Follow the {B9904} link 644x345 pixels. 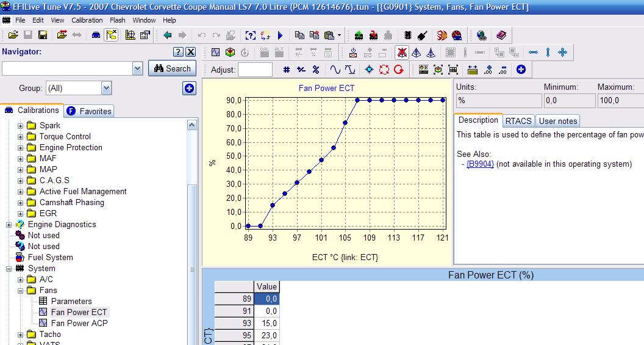coord(480,164)
